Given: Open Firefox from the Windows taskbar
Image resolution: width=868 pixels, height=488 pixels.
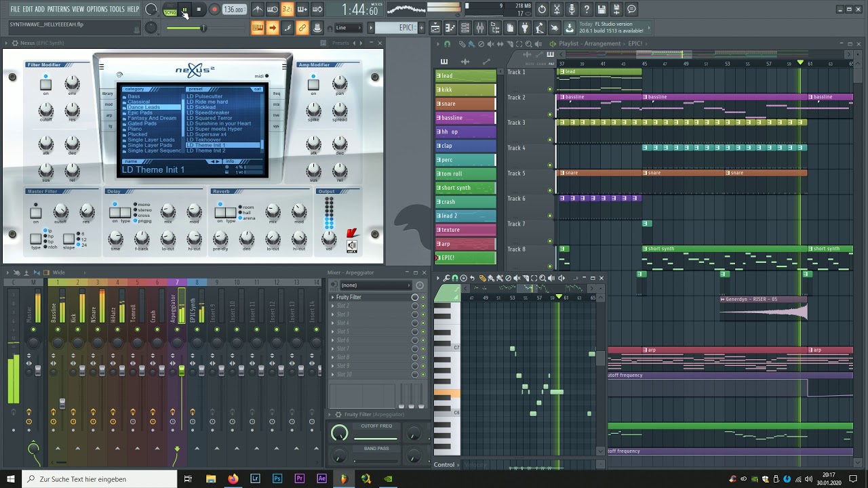Looking at the screenshot, I should click(x=233, y=479).
